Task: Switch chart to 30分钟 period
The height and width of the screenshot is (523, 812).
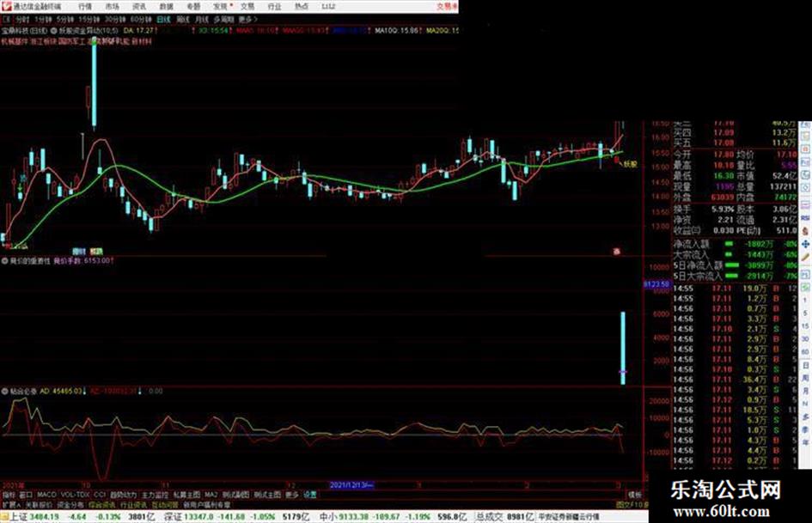Action: tap(115, 19)
